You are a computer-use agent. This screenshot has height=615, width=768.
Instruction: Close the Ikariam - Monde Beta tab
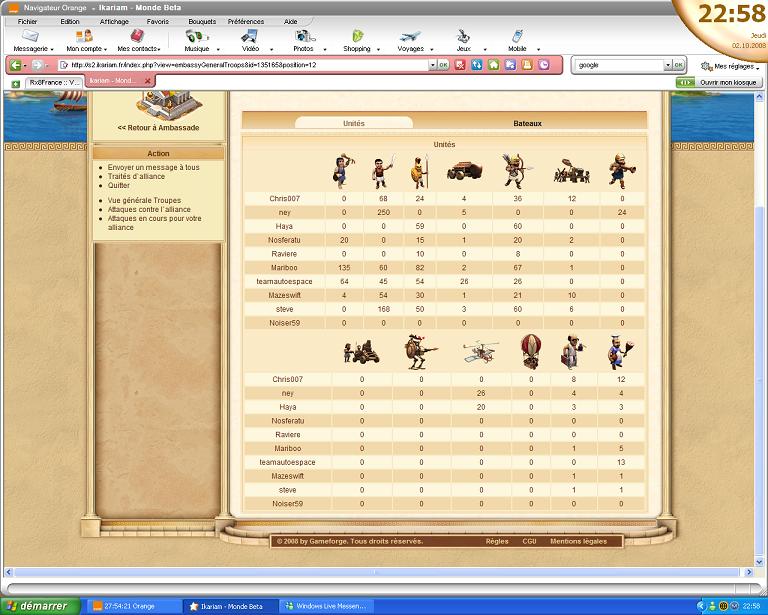pos(147,81)
